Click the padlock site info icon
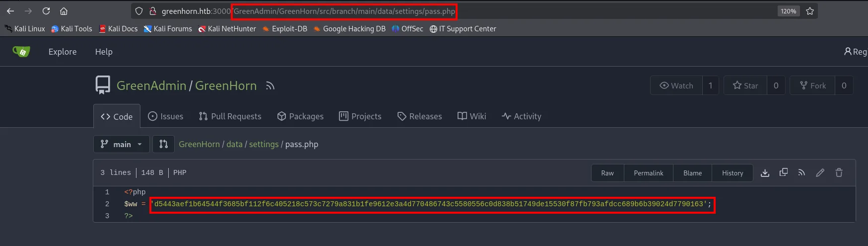The image size is (868, 246). [153, 11]
